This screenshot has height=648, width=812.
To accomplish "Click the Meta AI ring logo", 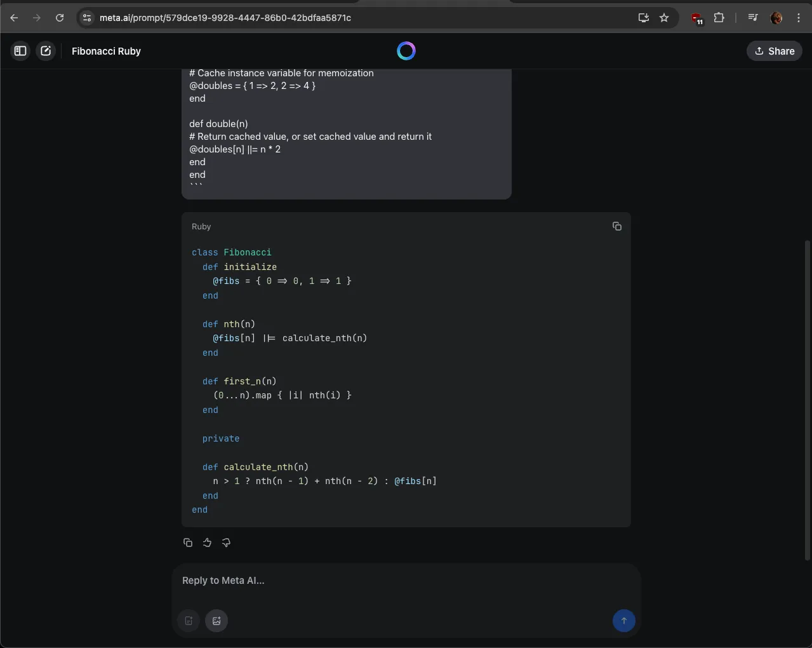I will pos(406,51).
